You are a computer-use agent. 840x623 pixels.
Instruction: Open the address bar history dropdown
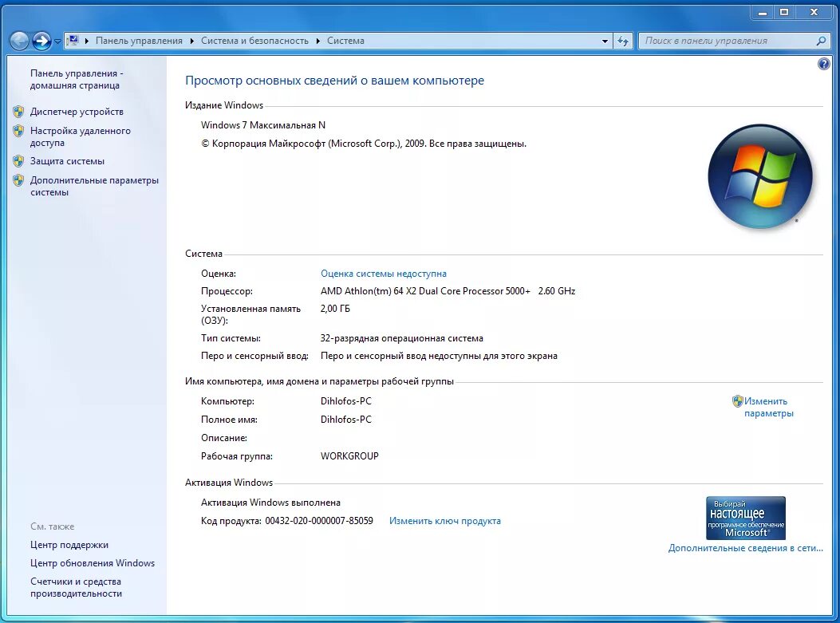[605, 41]
